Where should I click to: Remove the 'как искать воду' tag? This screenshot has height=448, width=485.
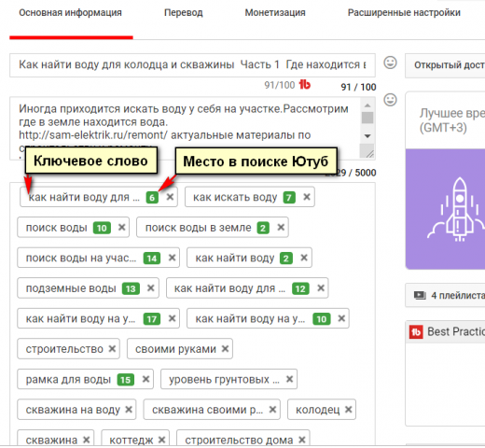pyautogui.click(x=307, y=197)
